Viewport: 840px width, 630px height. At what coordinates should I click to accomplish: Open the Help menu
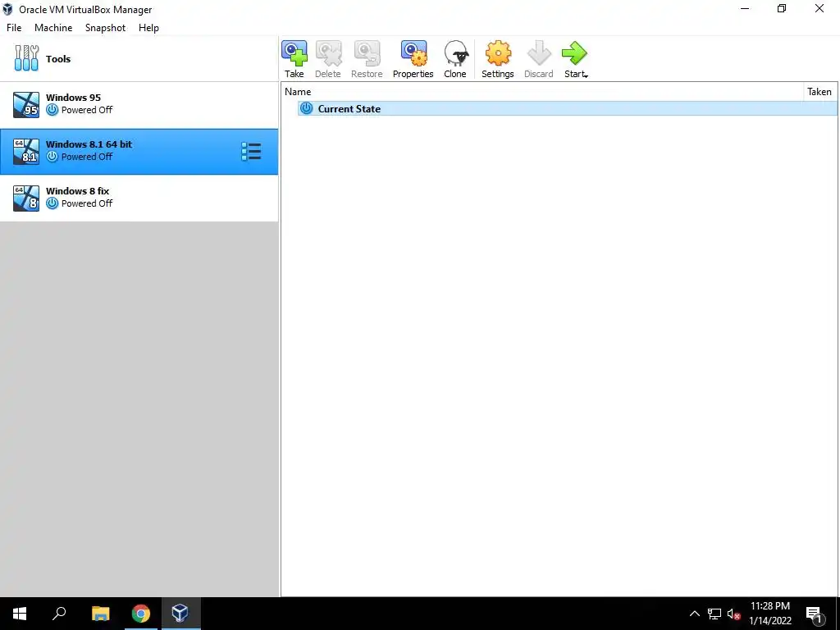pyautogui.click(x=148, y=28)
